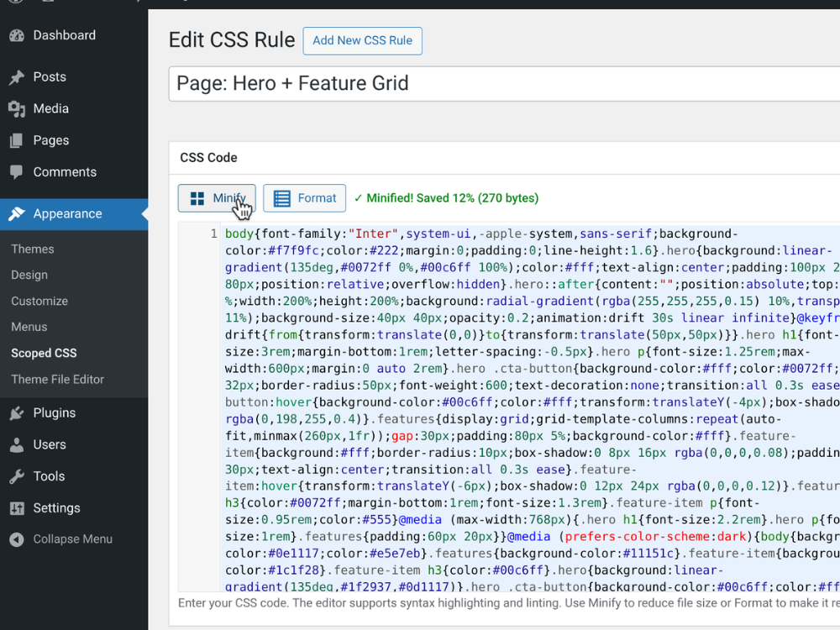The image size is (840, 630).
Task: Click the Posts pushpin icon
Action: (x=17, y=77)
